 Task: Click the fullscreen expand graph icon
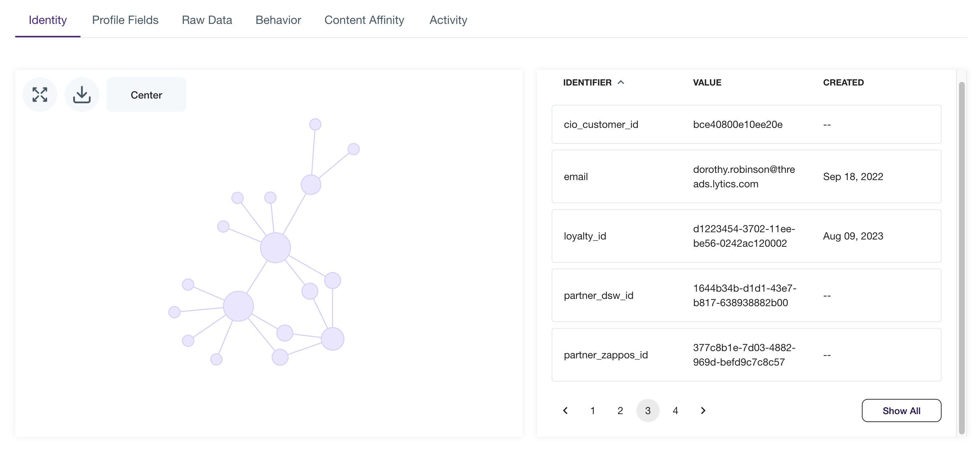pyautogui.click(x=40, y=95)
